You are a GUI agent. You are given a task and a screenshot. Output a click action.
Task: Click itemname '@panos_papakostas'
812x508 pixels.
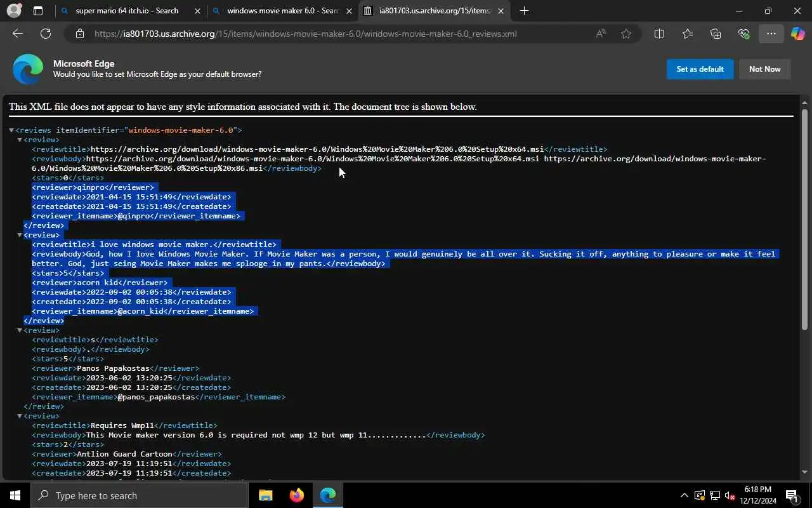[x=156, y=397]
